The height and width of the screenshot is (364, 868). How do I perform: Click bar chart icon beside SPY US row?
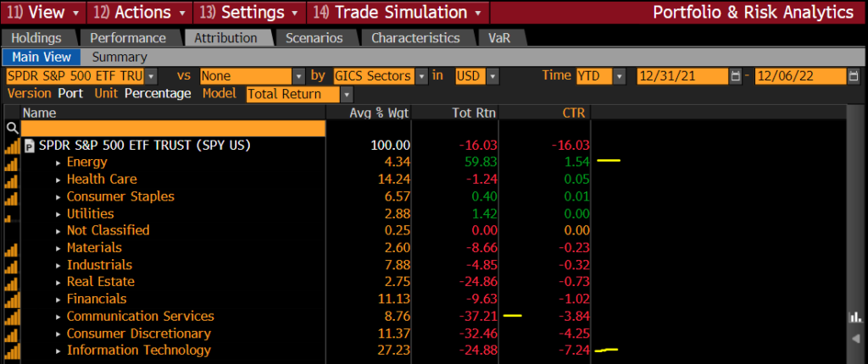12,146
